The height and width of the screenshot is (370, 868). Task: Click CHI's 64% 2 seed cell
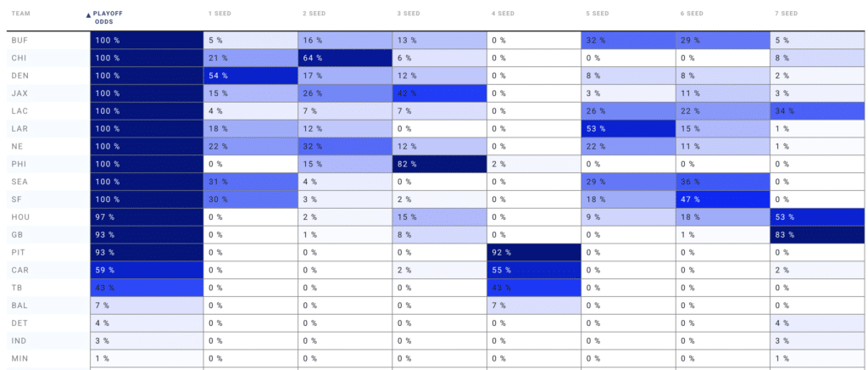[344, 59]
